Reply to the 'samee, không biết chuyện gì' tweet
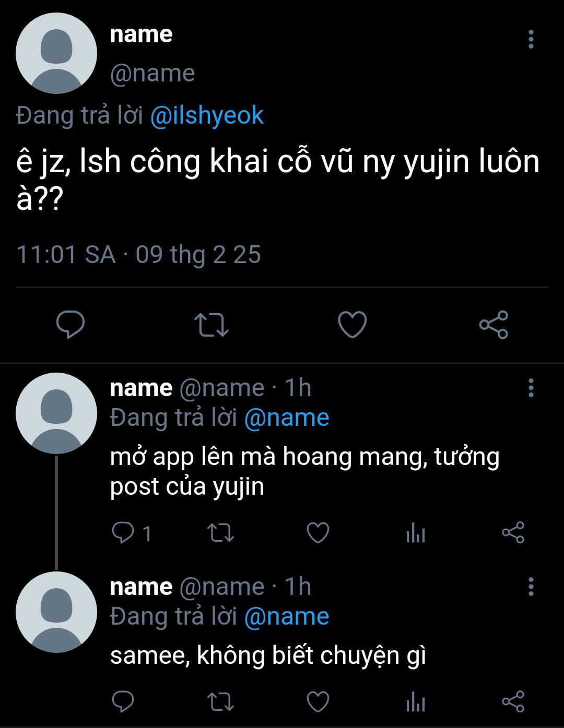This screenshot has height=728, width=564. [123, 702]
